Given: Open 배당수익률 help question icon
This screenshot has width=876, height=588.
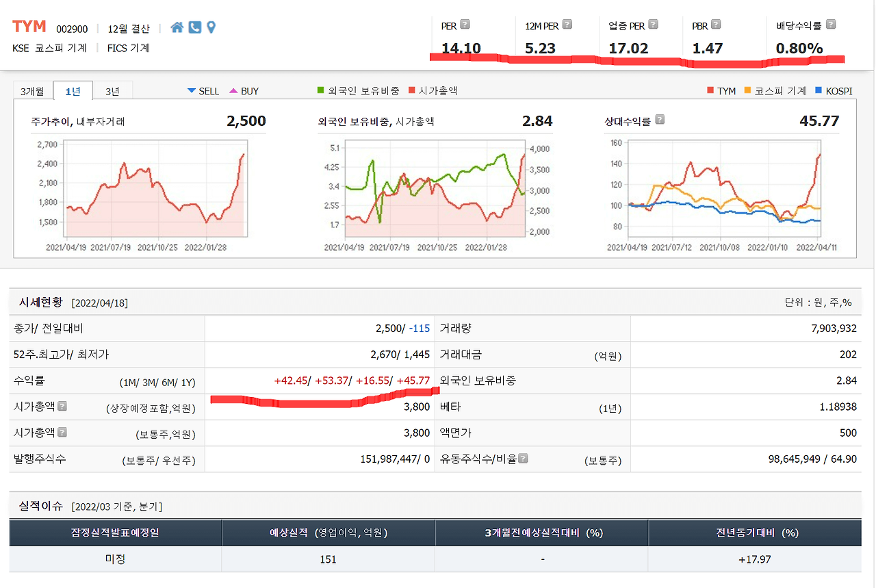Looking at the screenshot, I should coord(831,25).
